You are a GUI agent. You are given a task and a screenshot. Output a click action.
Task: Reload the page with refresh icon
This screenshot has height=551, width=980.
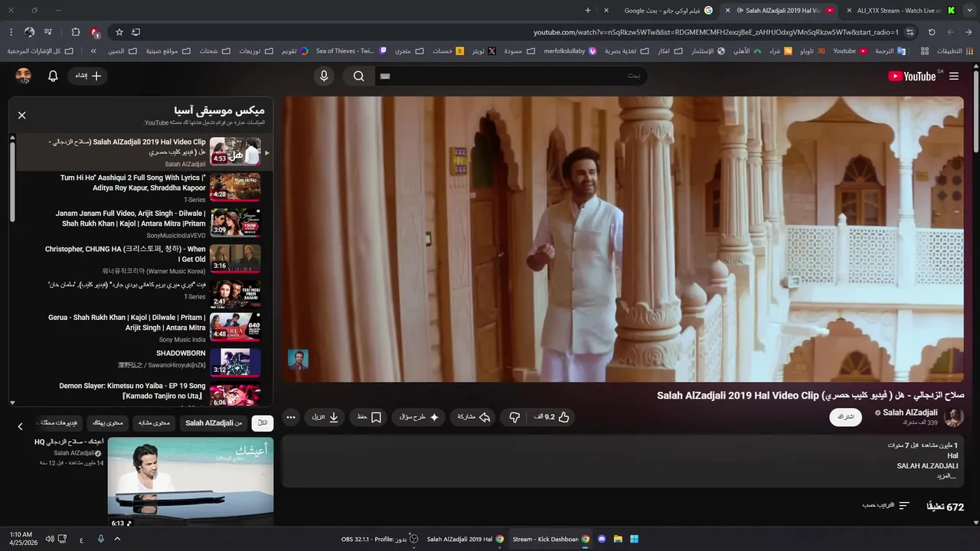[932, 32]
